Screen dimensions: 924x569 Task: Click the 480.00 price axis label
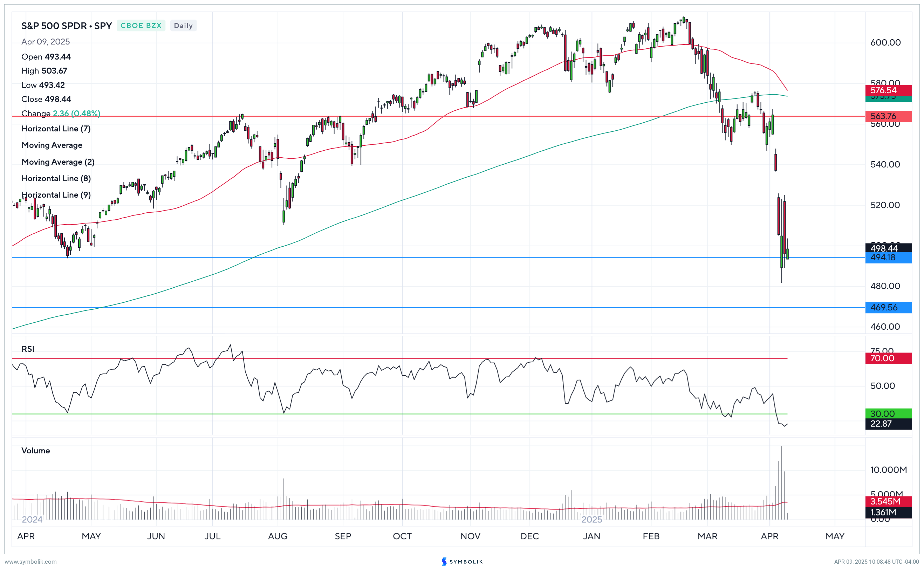click(x=885, y=286)
